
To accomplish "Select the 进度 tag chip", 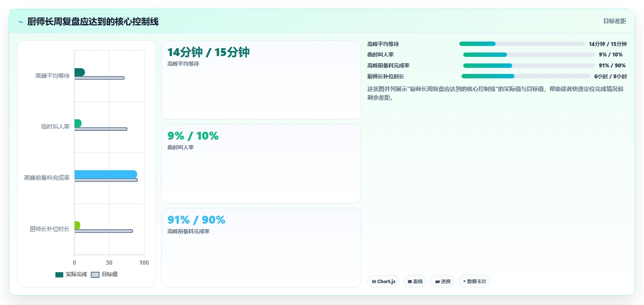I will pyautogui.click(x=443, y=281).
